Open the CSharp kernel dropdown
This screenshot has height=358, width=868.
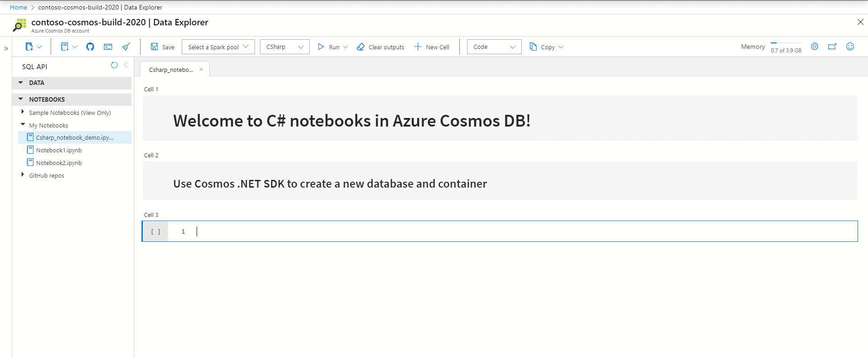tap(285, 47)
